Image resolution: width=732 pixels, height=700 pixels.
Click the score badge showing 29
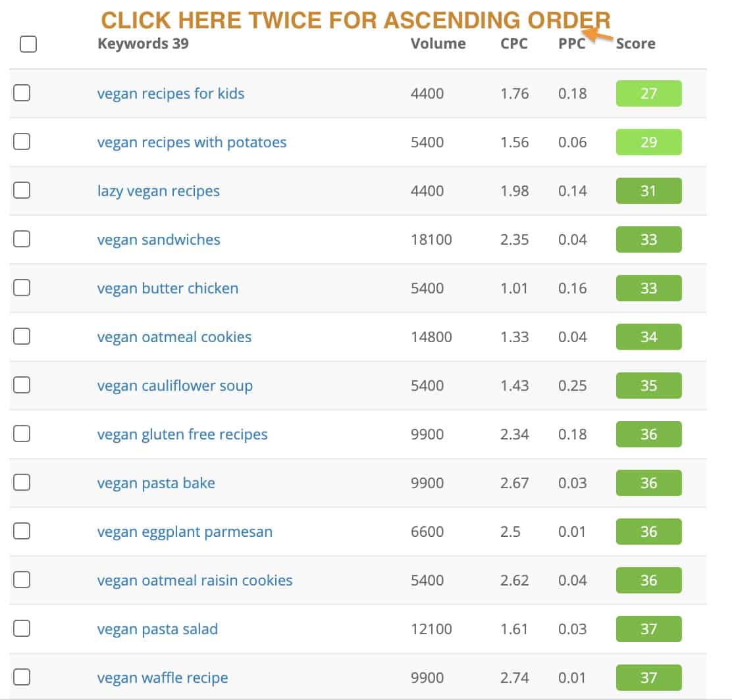[648, 142]
